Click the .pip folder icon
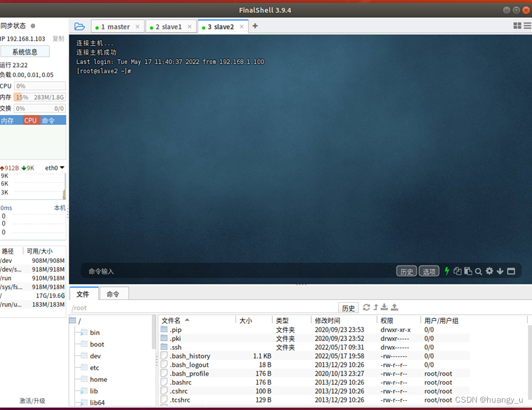 tap(164, 329)
